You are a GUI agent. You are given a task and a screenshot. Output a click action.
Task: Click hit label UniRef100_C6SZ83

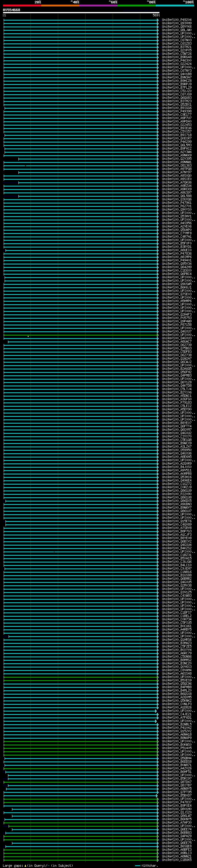[x=176, y=43]
